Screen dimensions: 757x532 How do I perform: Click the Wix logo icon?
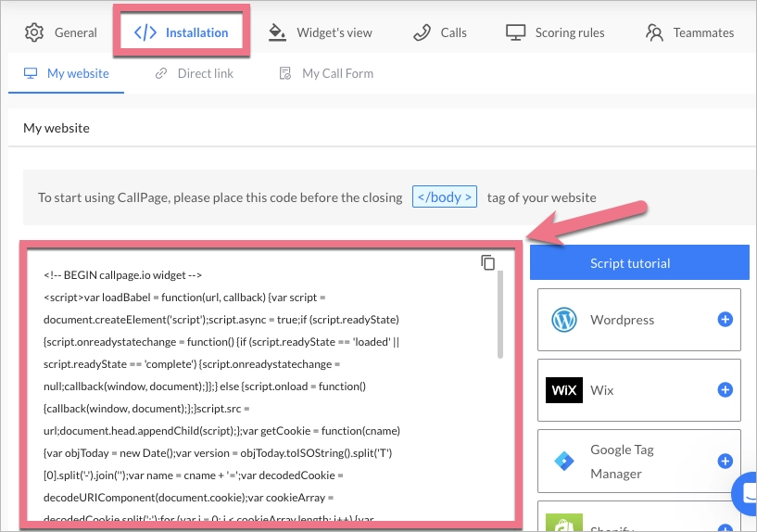(x=564, y=390)
